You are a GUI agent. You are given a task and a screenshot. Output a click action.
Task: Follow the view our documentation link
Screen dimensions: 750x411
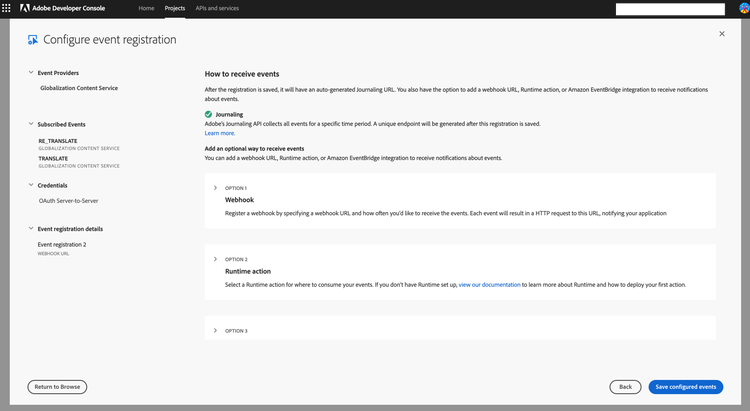(x=489, y=285)
